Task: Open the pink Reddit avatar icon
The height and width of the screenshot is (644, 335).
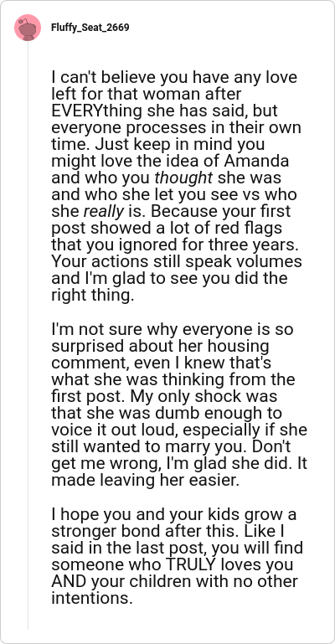Action: coord(28,28)
